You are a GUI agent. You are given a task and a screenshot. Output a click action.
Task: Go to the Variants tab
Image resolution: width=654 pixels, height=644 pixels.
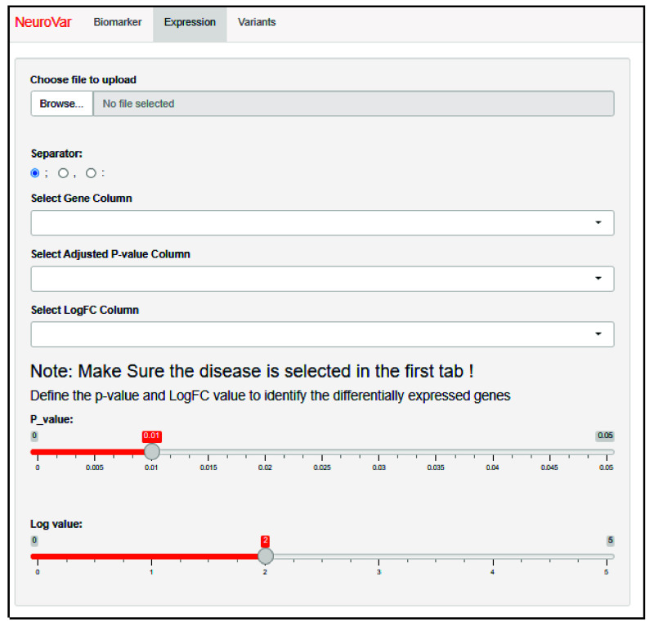(x=257, y=22)
